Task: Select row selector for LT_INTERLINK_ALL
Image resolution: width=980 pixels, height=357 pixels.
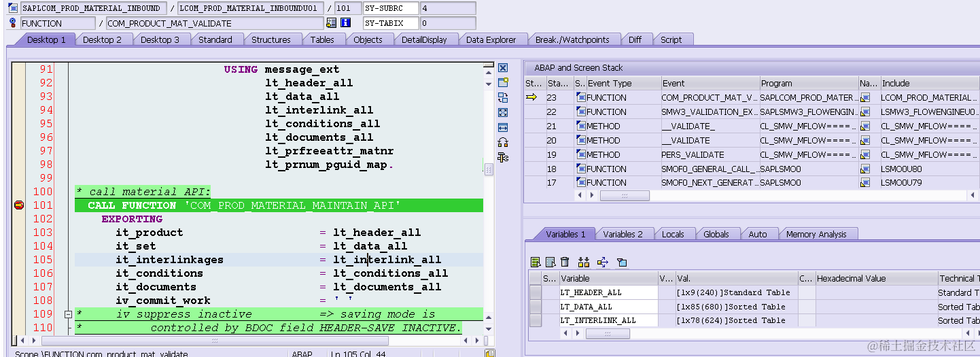Action: [x=536, y=320]
